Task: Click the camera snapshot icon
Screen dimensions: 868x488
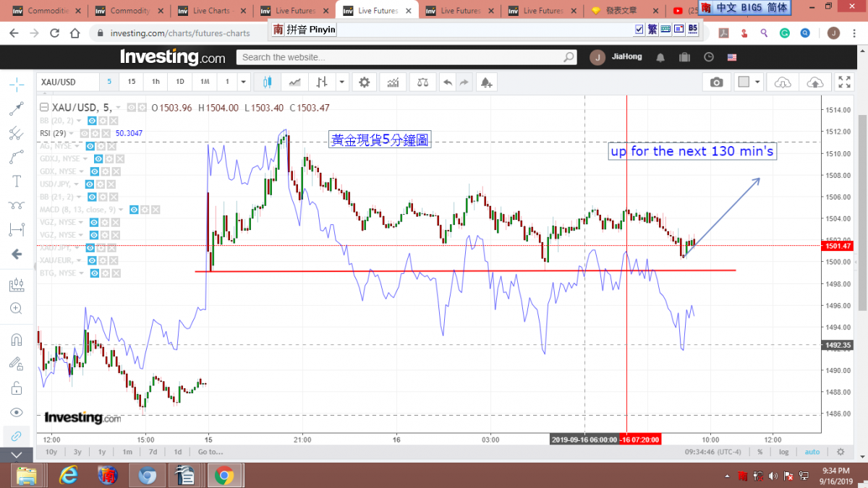Action: pos(716,82)
